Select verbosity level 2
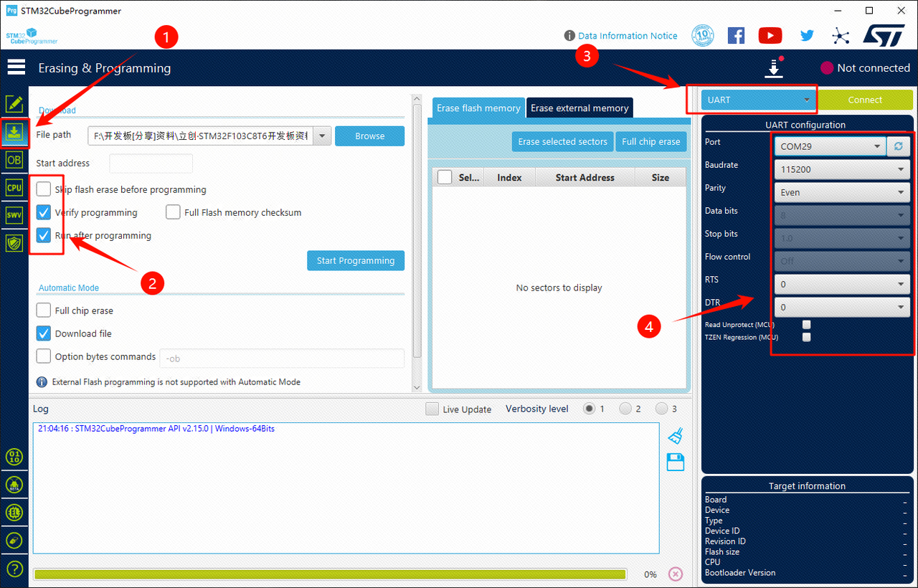 626,409
